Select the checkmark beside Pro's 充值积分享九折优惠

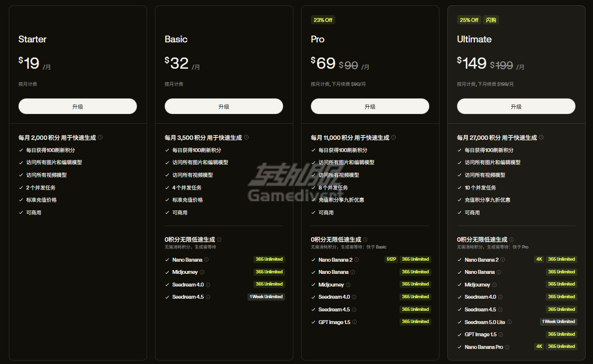[313, 199]
